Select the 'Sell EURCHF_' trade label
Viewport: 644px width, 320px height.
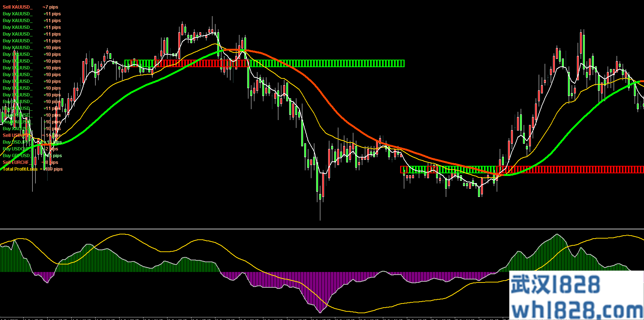tap(17, 162)
